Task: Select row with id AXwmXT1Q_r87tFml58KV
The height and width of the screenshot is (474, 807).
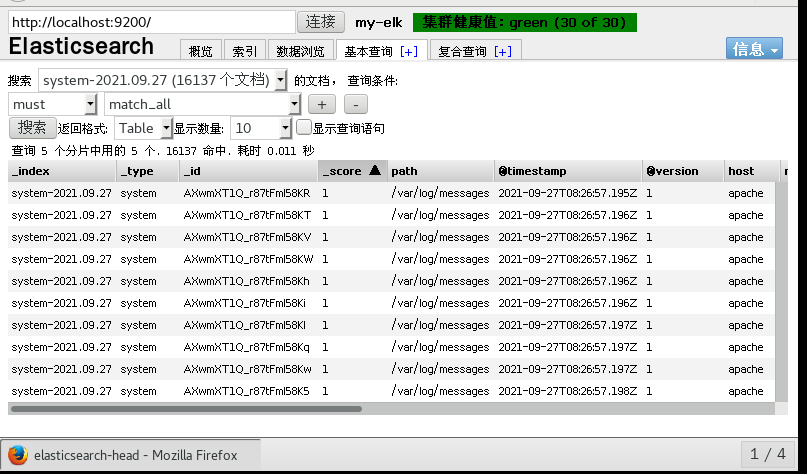Action: click(x=391, y=237)
